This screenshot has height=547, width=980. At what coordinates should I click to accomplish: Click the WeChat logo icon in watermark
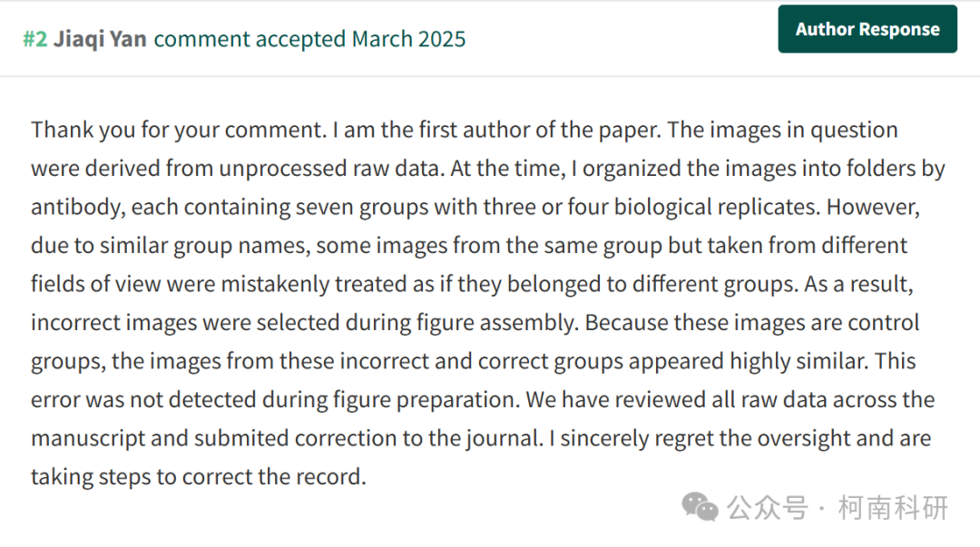point(700,507)
